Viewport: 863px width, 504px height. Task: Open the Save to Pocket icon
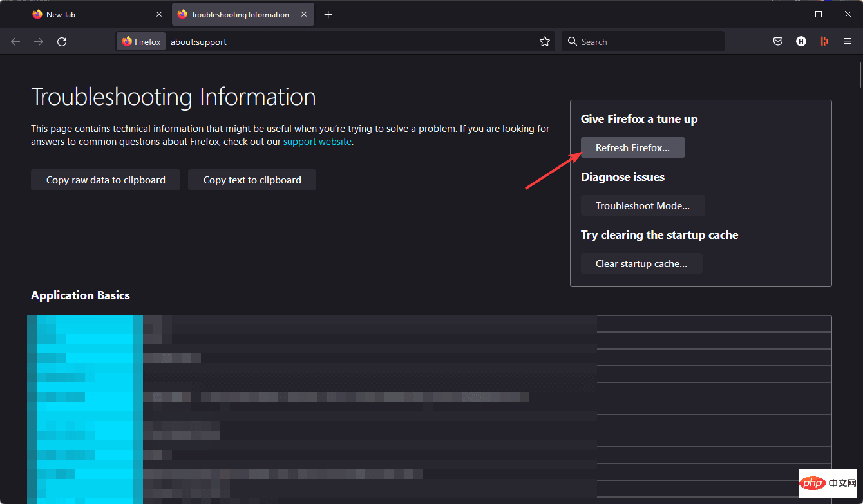778,42
